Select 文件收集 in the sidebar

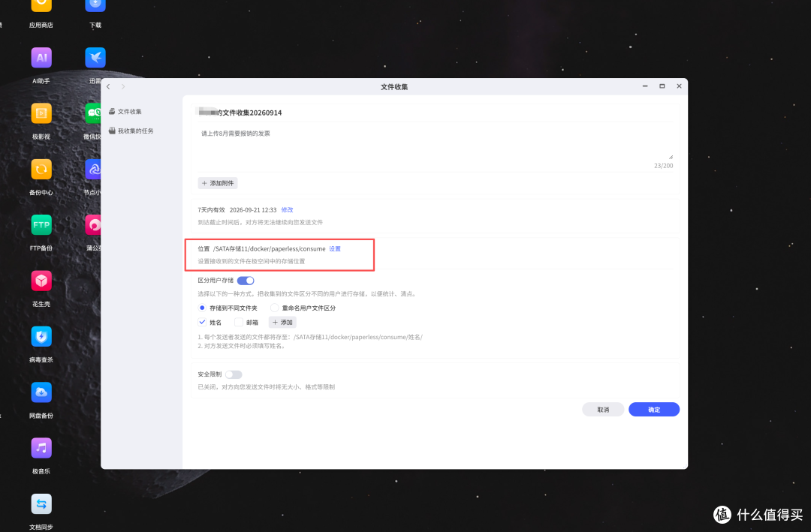click(x=125, y=112)
